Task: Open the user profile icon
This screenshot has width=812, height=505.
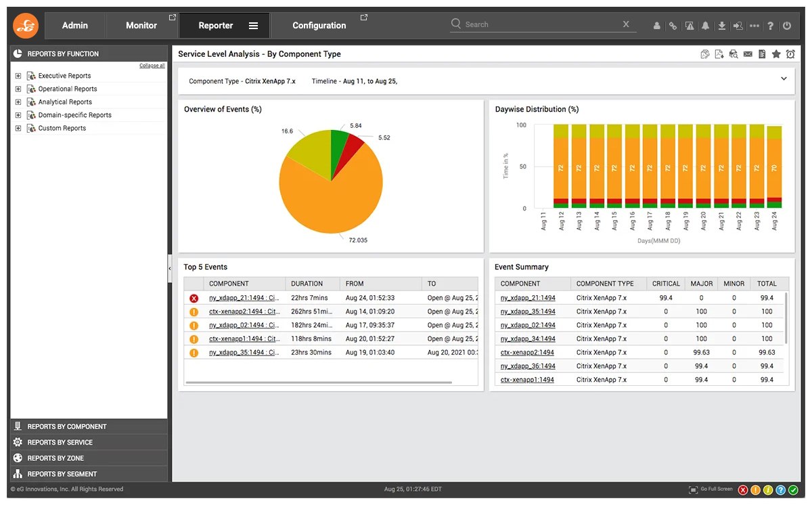Action: click(x=657, y=26)
